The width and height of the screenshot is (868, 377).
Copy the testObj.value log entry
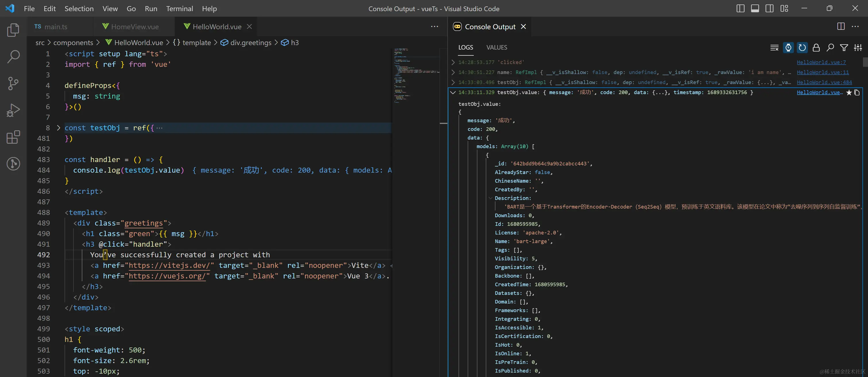(x=857, y=93)
